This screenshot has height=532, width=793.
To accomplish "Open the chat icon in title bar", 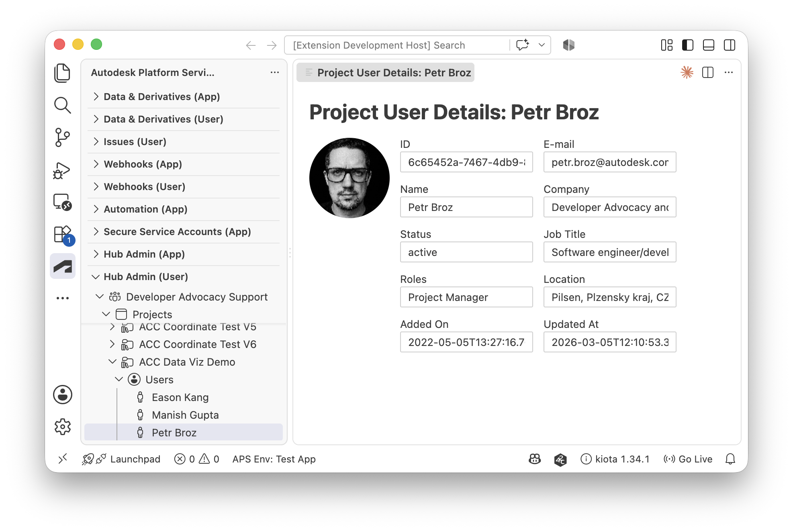I will coord(523,45).
